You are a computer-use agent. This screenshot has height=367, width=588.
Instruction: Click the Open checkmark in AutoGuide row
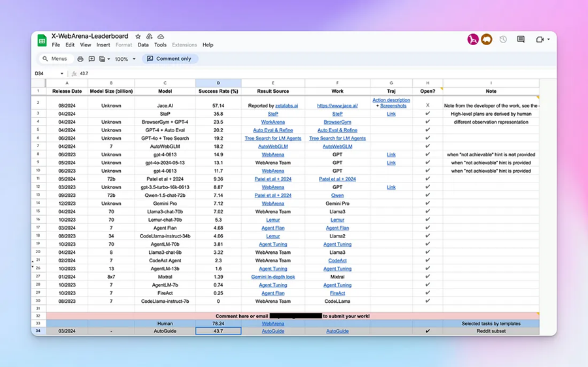tap(427, 331)
